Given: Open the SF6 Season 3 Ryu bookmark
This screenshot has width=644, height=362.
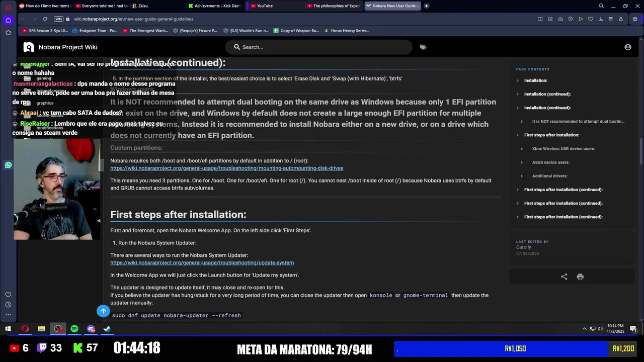Looking at the screenshot, I should pos(45,31).
